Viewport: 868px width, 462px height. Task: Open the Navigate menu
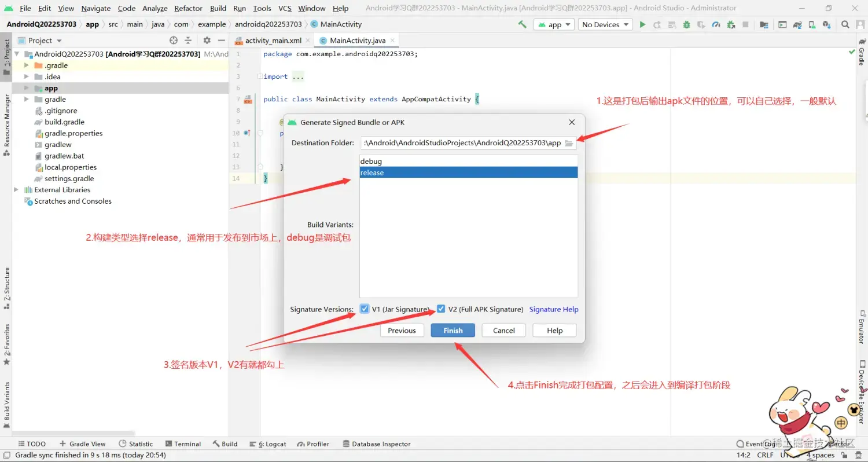(95, 8)
